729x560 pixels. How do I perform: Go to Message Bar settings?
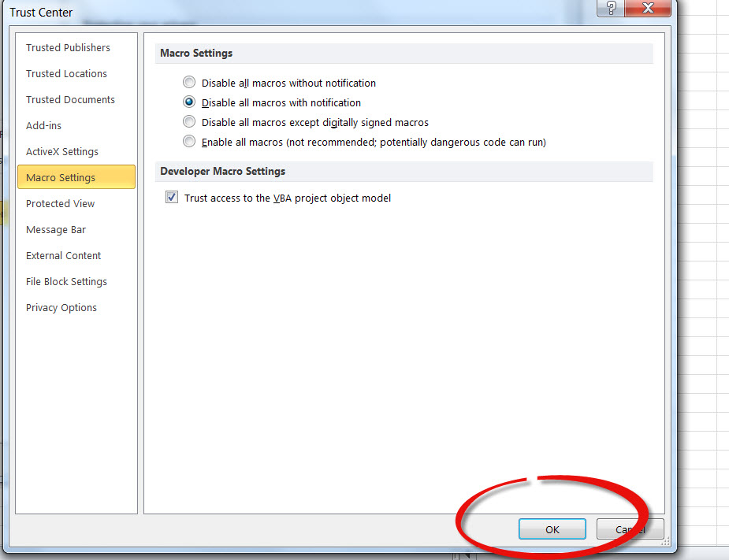click(x=56, y=229)
